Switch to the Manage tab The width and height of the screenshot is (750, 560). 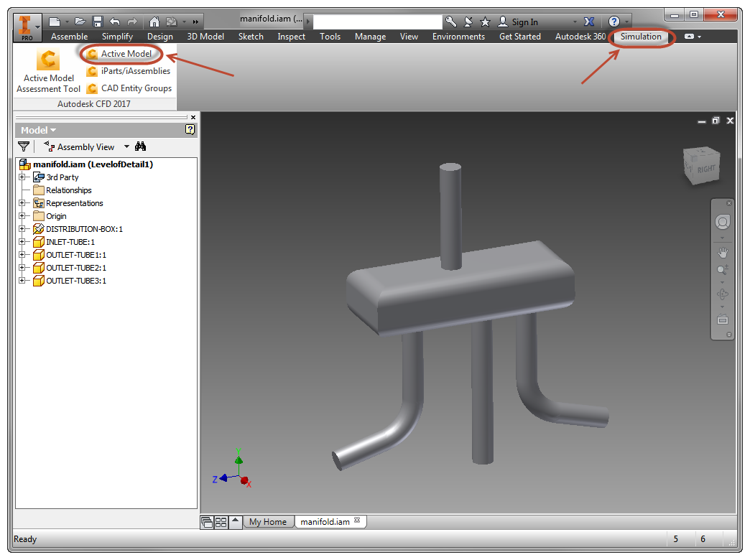coord(370,37)
